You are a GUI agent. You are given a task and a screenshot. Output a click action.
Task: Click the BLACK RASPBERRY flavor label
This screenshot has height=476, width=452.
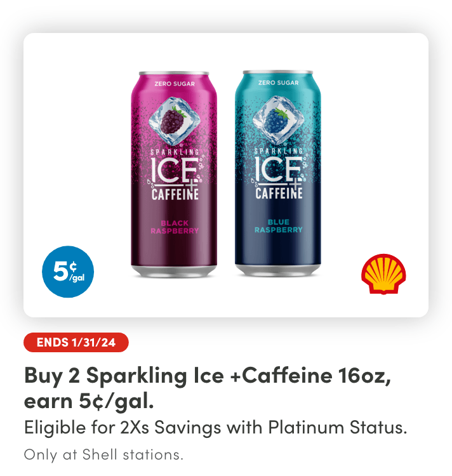pos(174,227)
